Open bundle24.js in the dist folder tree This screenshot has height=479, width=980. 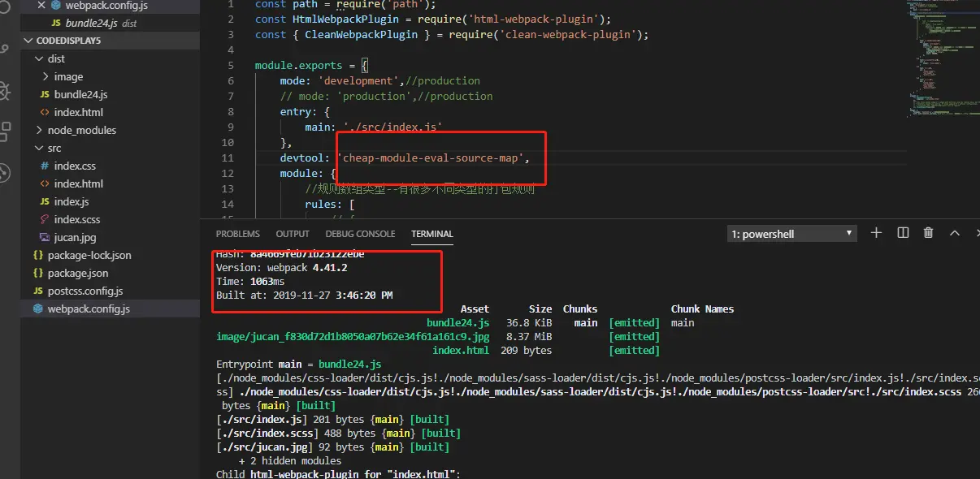(x=110, y=94)
